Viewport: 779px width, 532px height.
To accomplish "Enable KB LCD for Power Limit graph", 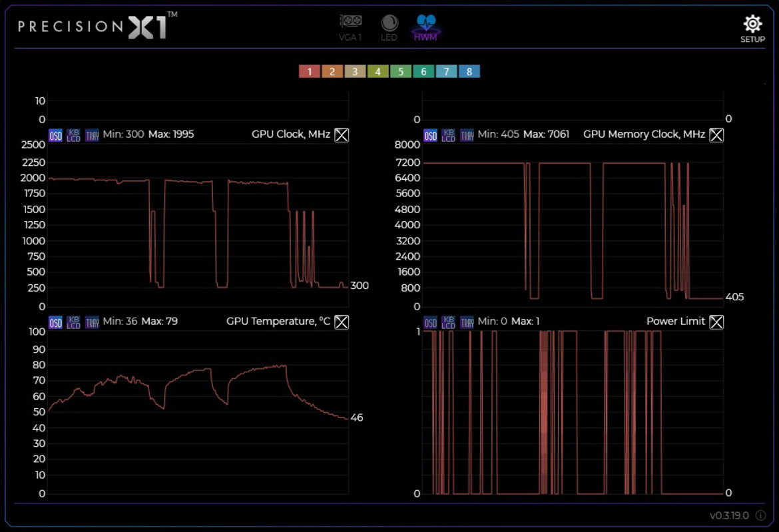I will [x=449, y=322].
